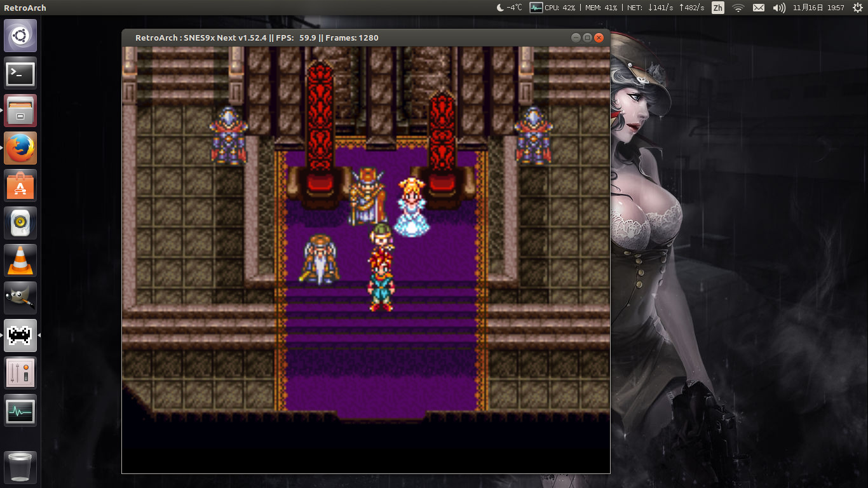Open the mail envelope indicator
This screenshot has width=868, height=488.
(x=759, y=8)
